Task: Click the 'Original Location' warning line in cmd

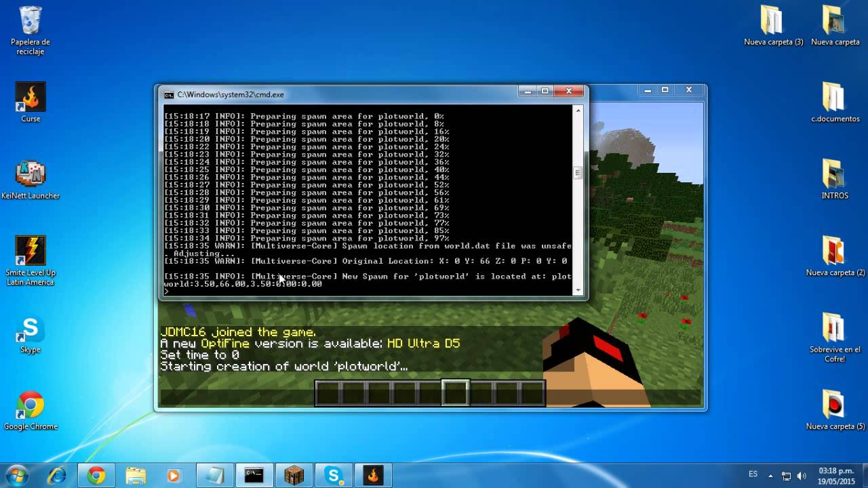Action: [x=366, y=261]
